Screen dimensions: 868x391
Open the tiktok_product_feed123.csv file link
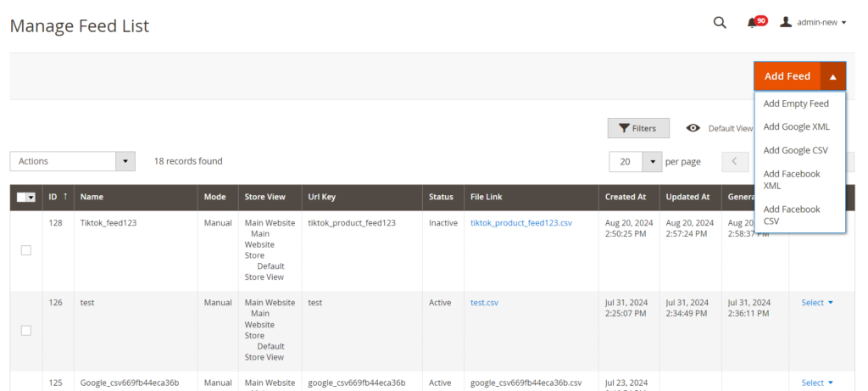coord(520,223)
